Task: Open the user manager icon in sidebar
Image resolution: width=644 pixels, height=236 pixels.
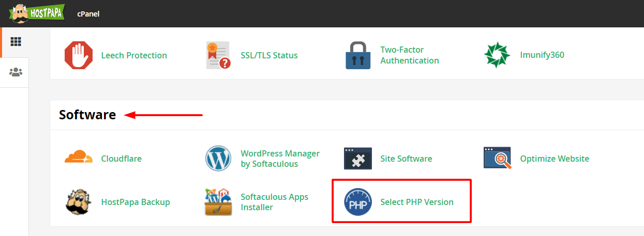Action: tap(16, 72)
